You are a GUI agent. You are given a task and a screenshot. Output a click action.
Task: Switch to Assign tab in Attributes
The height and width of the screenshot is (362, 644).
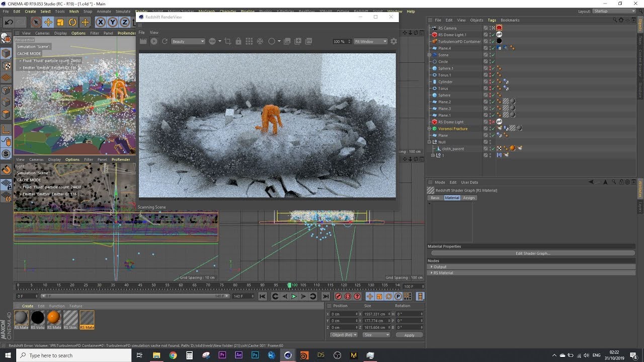[x=469, y=198]
